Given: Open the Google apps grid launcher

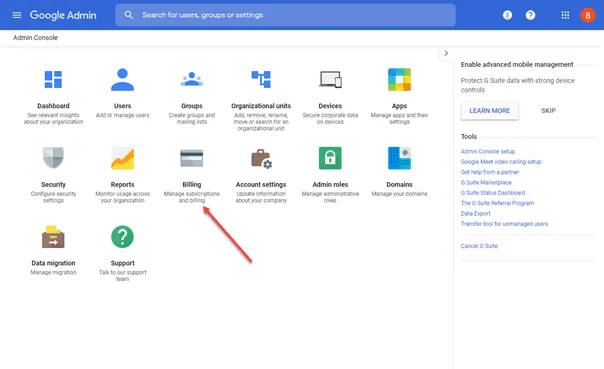Looking at the screenshot, I should pyautogui.click(x=565, y=15).
